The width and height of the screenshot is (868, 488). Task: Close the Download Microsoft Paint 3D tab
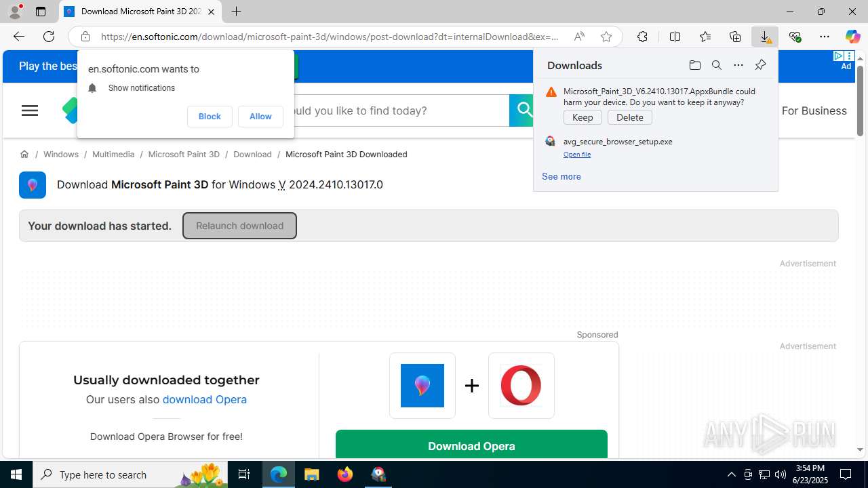pos(211,12)
